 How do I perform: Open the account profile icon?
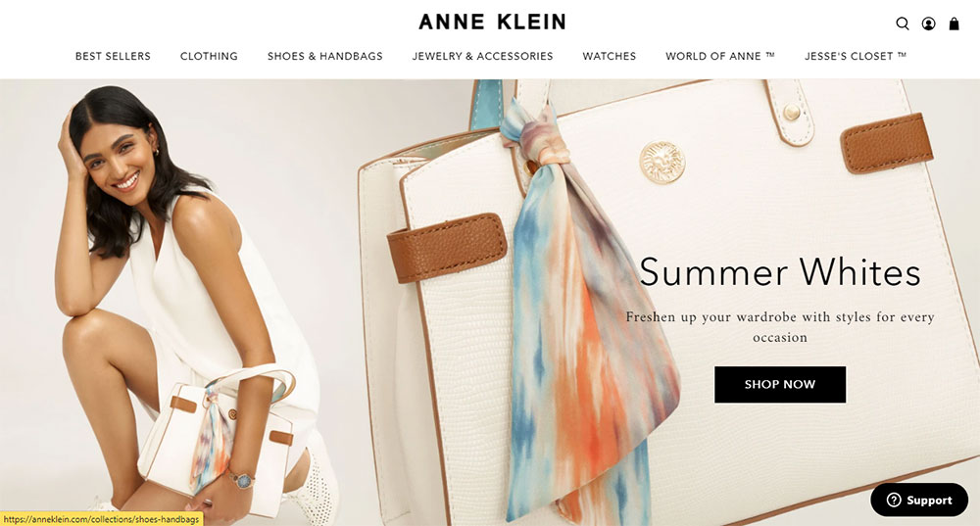[928, 24]
